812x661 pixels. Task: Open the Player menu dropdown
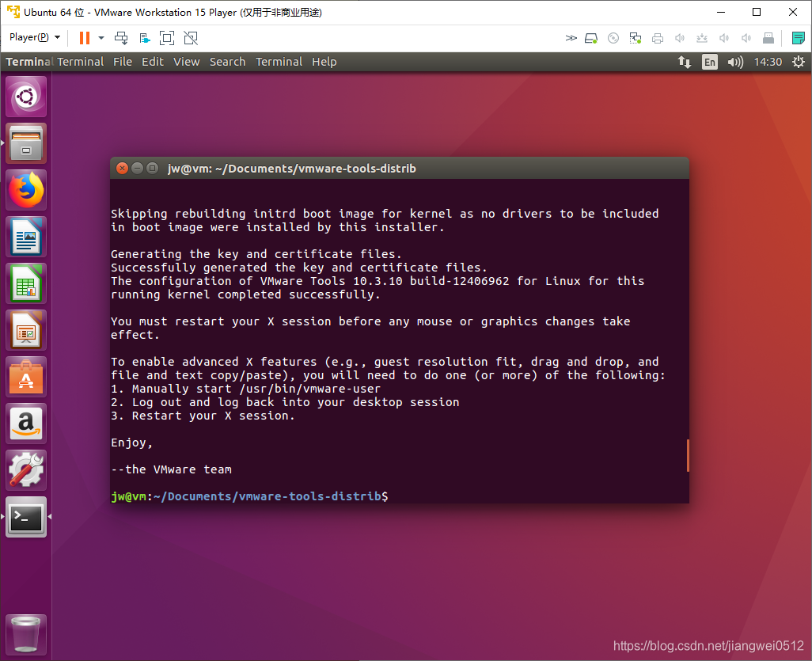coord(35,37)
